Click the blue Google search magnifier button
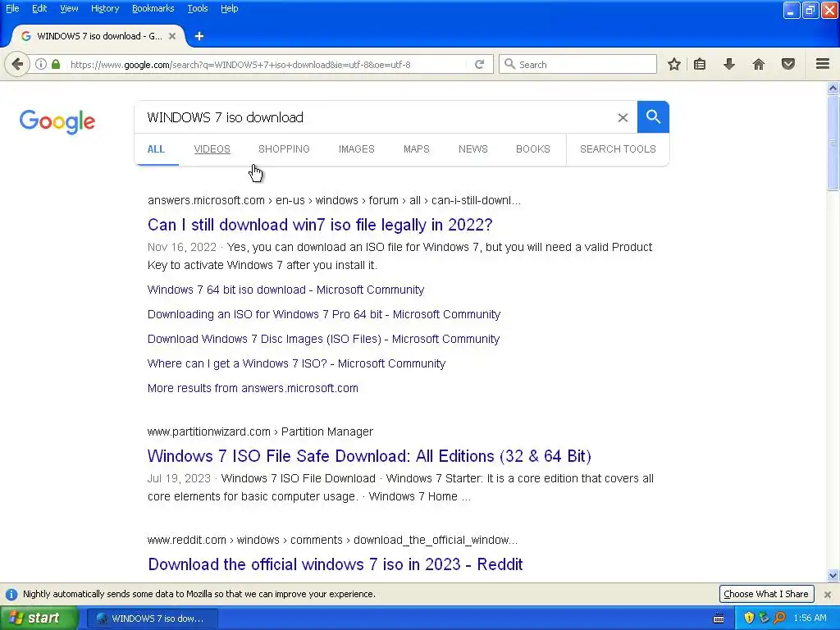840x630 pixels. (x=653, y=116)
